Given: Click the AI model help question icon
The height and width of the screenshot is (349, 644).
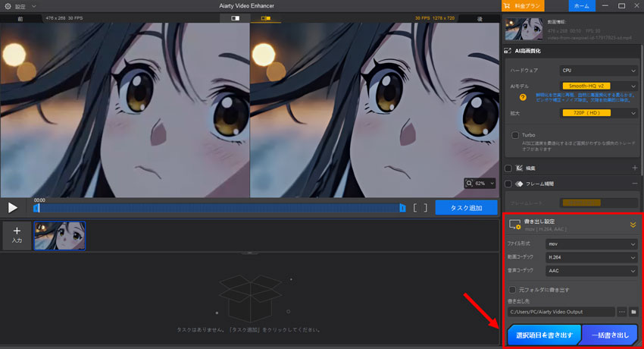Looking at the screenshot, I should tap(523, 97).
